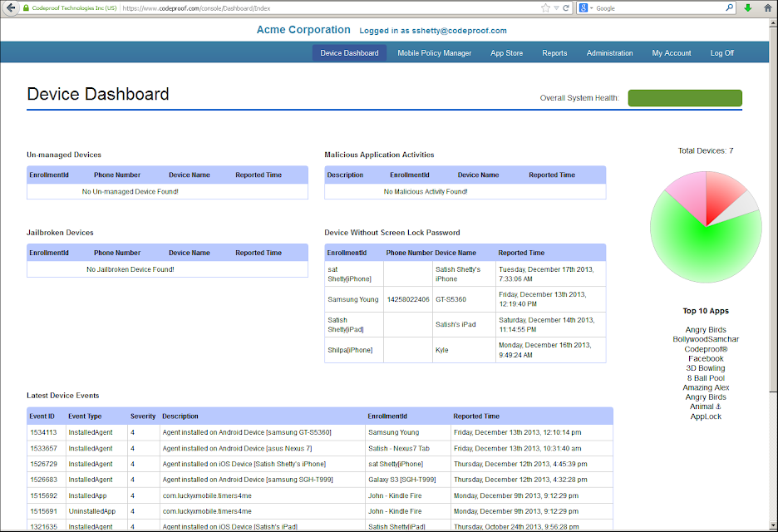The height and width of the screenshot is (532, 778).
Task: Focus the codeproof.com address bar
Action: click(327, 8)
